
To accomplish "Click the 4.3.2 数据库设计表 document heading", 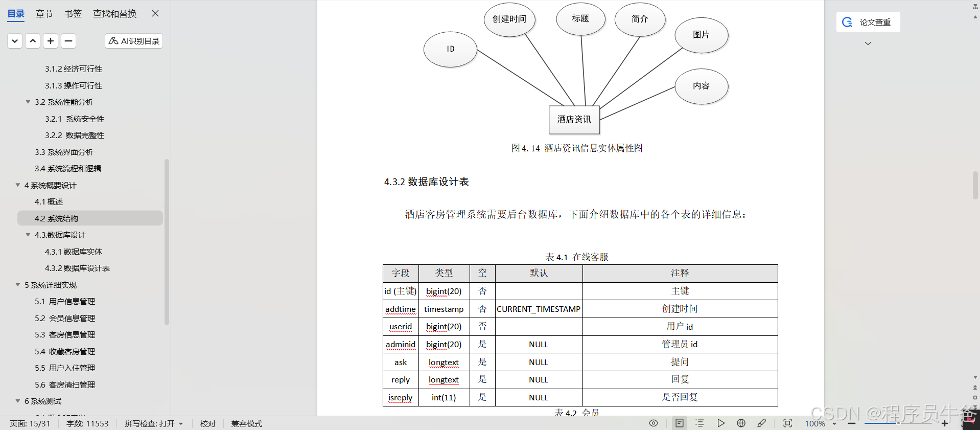I will (427, 182).
